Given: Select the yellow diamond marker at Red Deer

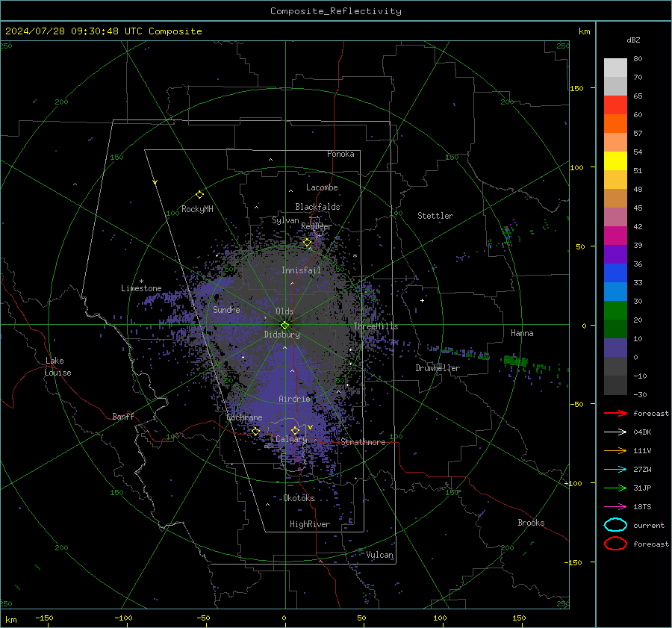Looking at the screenshot, I should (x=307, y=243).
